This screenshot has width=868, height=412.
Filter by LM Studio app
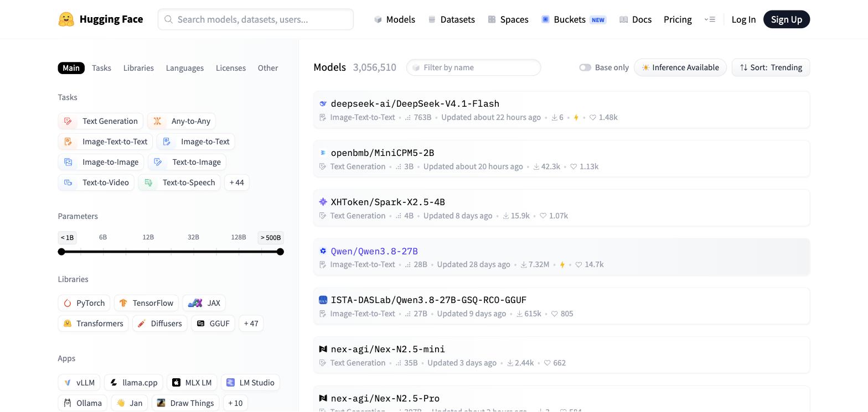[251, 383]
